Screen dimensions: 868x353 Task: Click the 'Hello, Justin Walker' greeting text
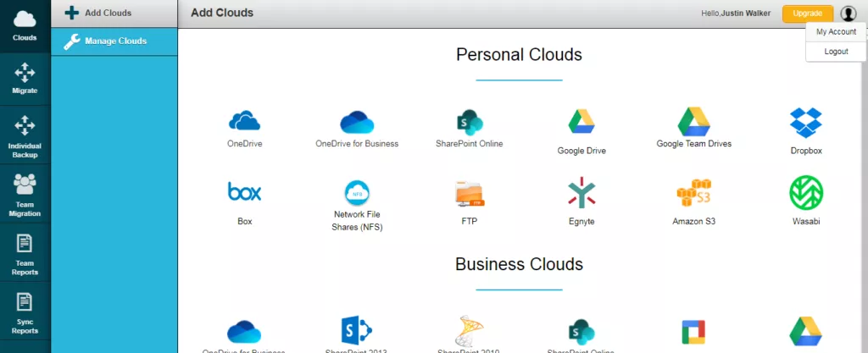pyautogui.click(x=736, y=14)
